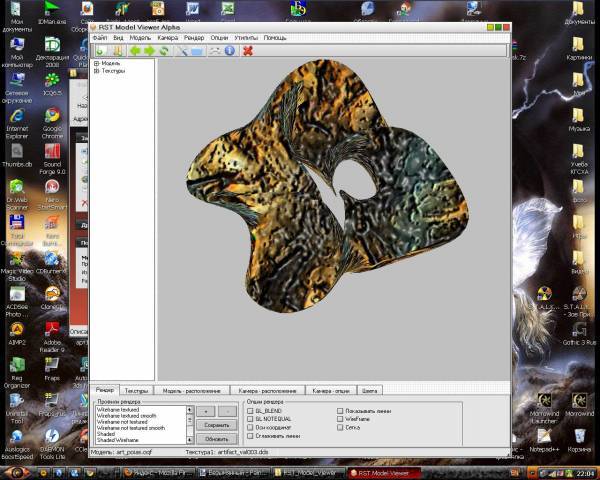
Task: Click the red X toolbar icon
Action: pos(247,50)
